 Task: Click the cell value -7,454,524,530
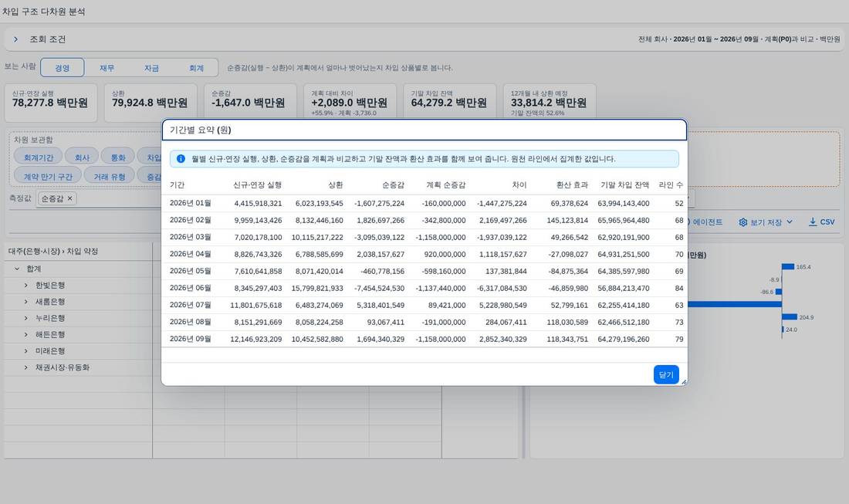(379, 289)
